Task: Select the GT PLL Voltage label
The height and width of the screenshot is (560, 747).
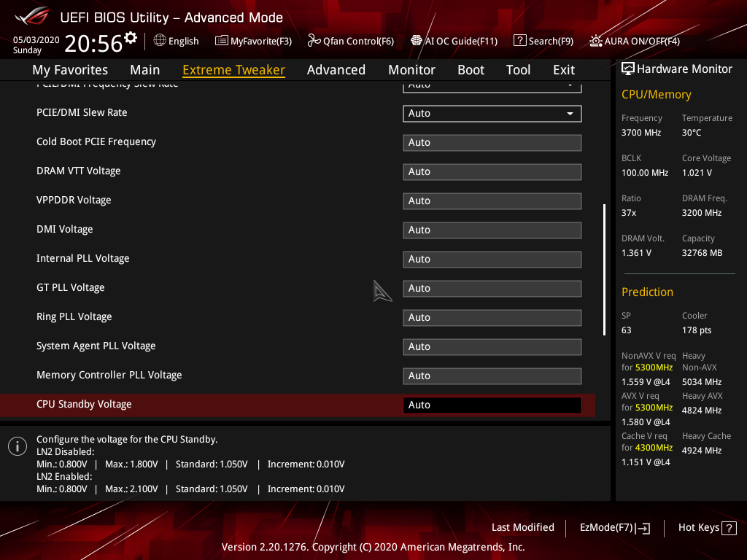Action: coord(71,287)
